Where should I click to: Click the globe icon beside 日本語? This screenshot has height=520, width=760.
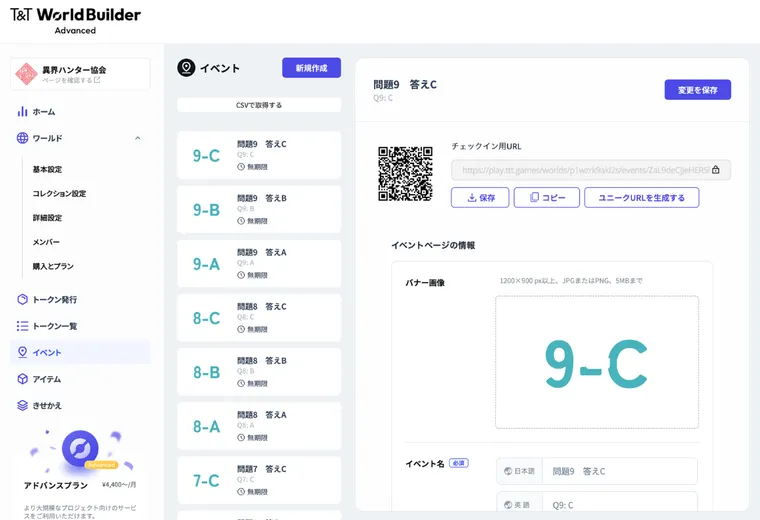pyautogui.click(x=508, y=471)
